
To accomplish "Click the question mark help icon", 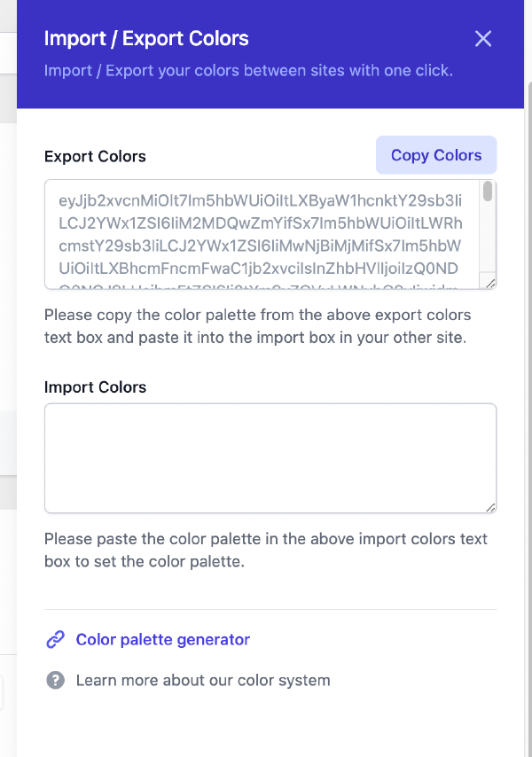I will 55,680.
